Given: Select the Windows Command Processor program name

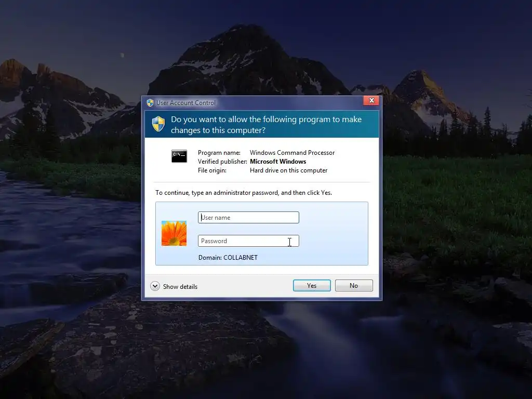Looking at the screenshot, I should (x=292, y=153).
